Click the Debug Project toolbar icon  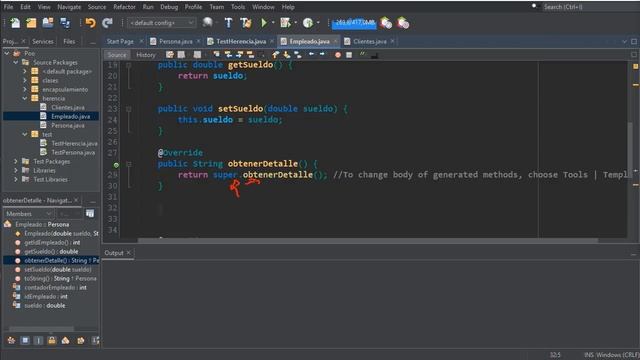(285, 23)
